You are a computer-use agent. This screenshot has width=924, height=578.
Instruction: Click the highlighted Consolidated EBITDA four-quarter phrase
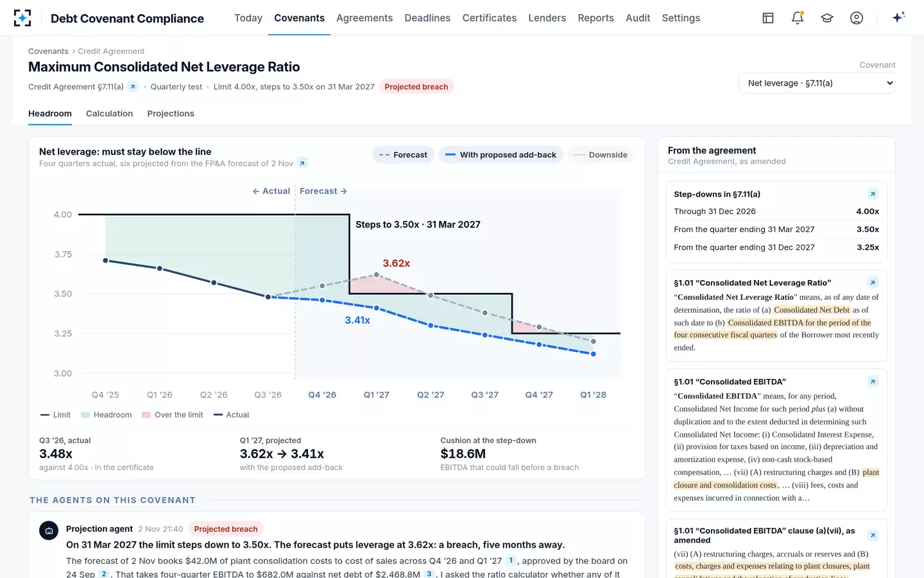(773, 329)
